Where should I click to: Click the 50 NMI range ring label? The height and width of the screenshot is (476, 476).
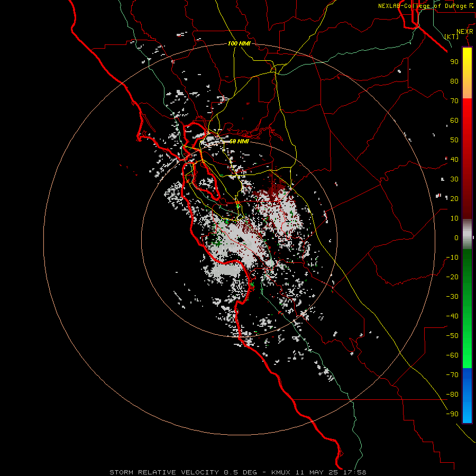239,141
